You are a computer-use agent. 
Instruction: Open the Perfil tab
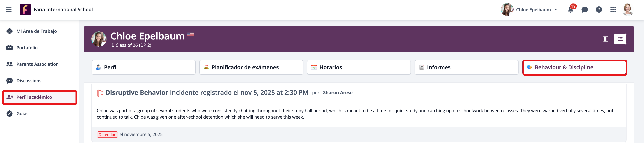tap(144, 67)
